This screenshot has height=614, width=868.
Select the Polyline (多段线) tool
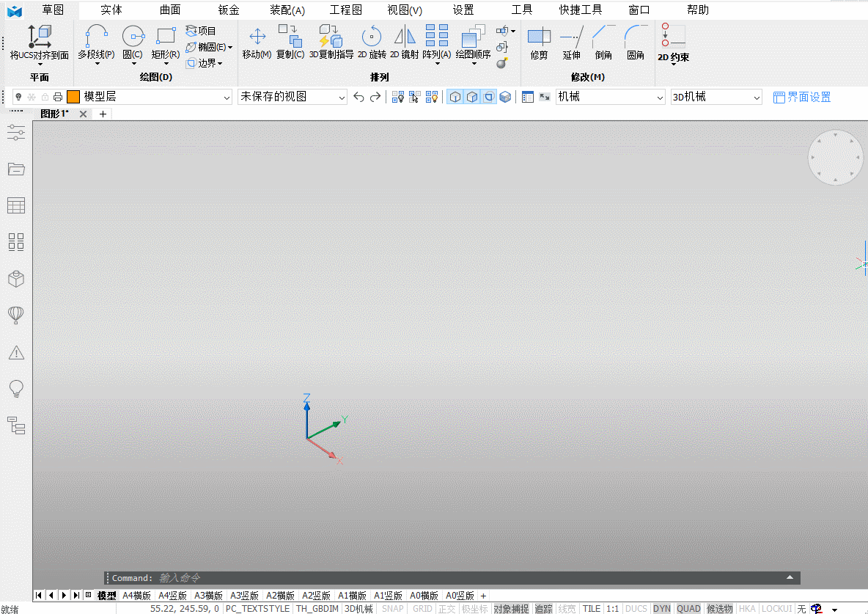coord(96,42)
